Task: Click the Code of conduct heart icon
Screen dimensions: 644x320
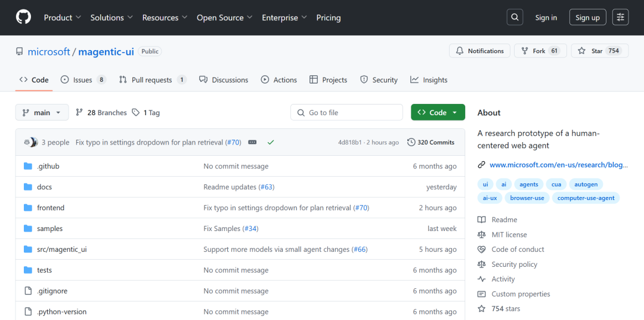Action: pos(481,250)
